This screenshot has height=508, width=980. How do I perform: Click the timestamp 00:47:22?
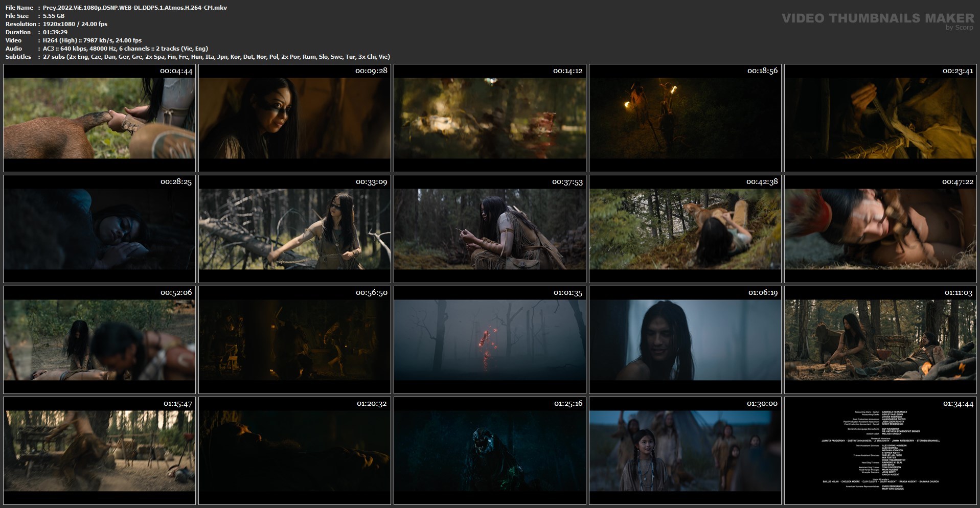tap(958, 182)
